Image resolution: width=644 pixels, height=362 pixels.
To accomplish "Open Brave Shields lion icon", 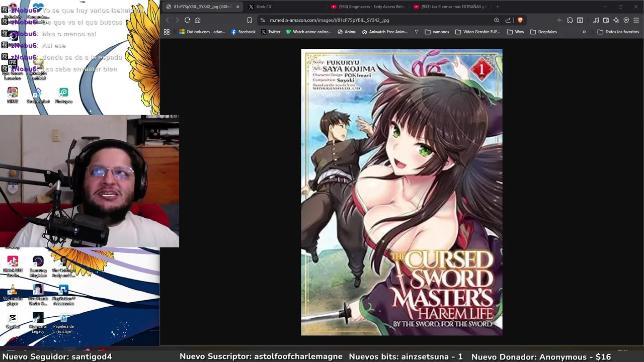I will pyautogui.click(x=520, y=20).
